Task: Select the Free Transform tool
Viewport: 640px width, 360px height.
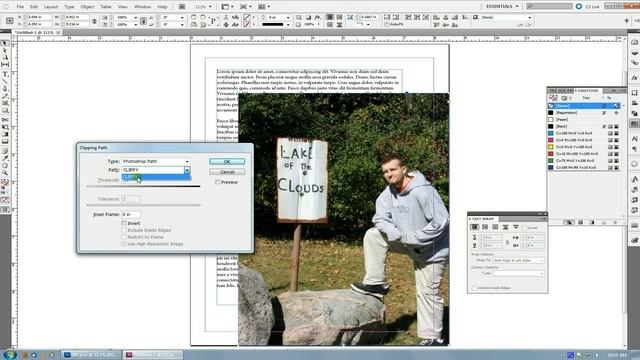Action: (x=5, y=127)
